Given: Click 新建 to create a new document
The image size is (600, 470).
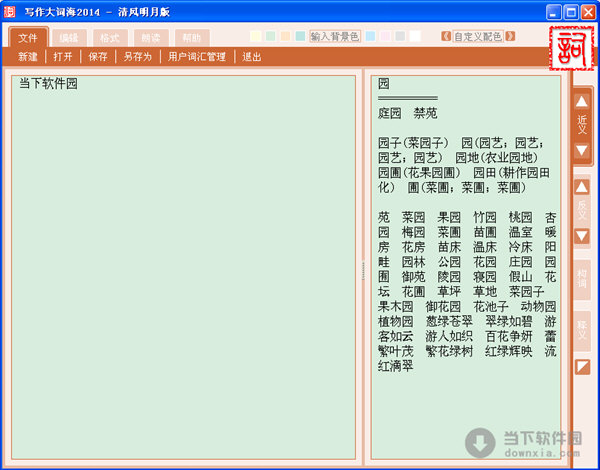Looking at the screenshot, I should [28, 57].
